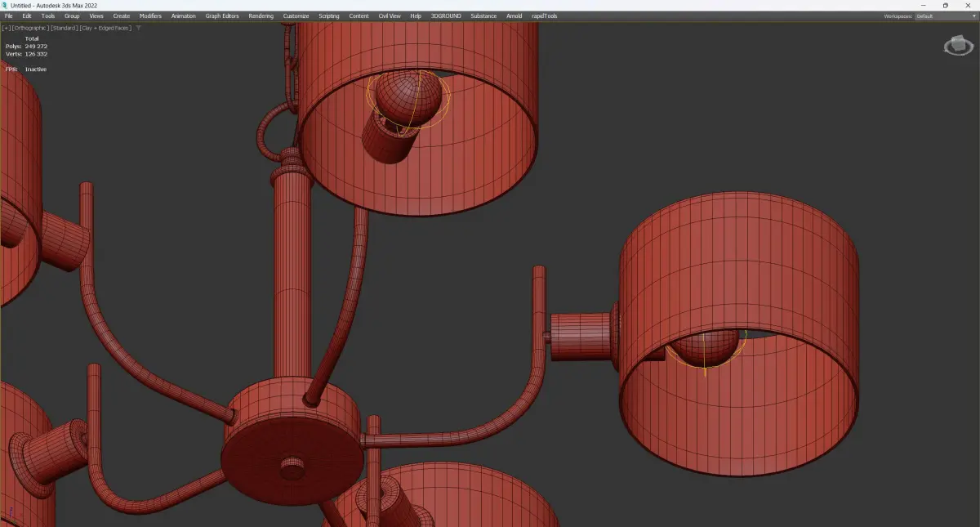This screenshot has width=980, height=527.
Task: Open the Views menu
Action: (96, 16)
